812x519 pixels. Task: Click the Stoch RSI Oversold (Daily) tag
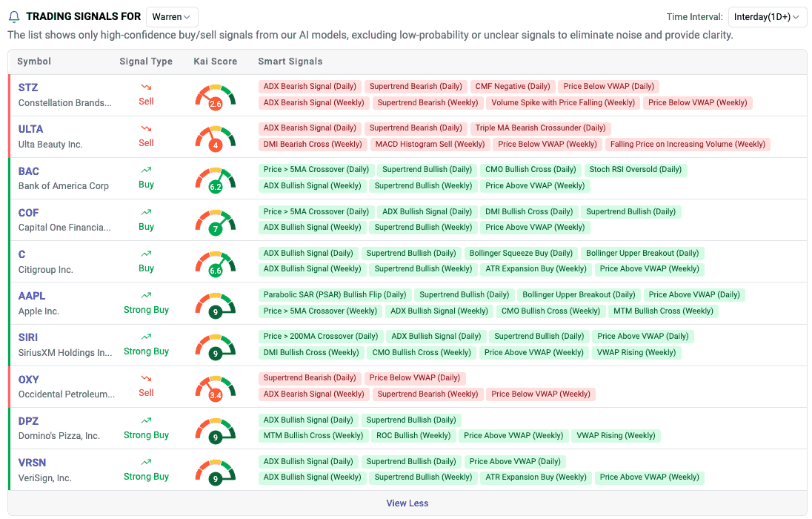tap(635, 170)
